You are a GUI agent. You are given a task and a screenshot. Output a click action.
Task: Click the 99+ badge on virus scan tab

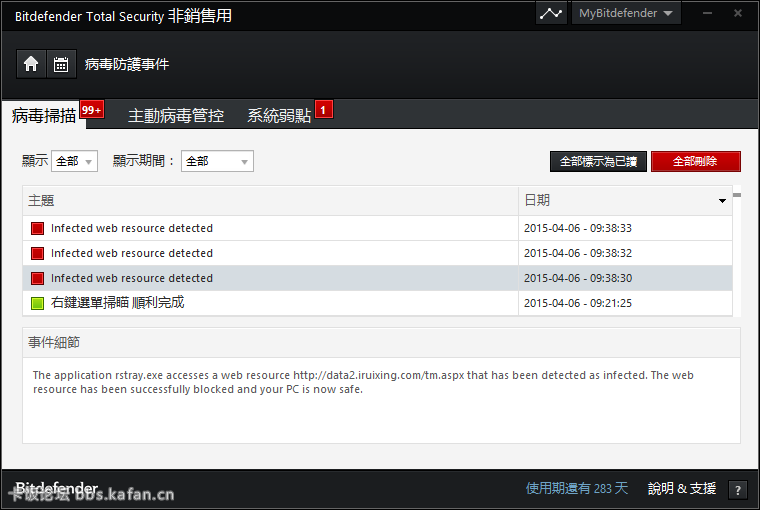click(x=92, y=110)
